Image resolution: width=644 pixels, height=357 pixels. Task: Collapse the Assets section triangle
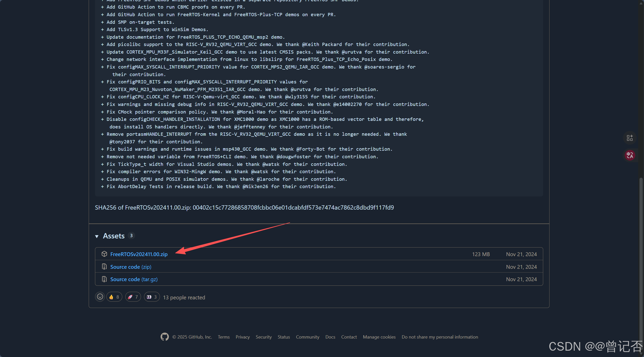pos(97,236)
